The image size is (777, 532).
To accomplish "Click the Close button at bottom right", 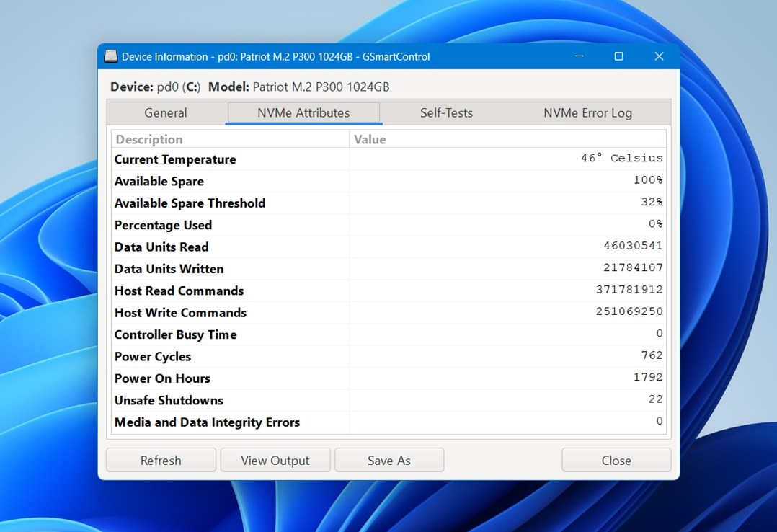I will pos(616,461).
